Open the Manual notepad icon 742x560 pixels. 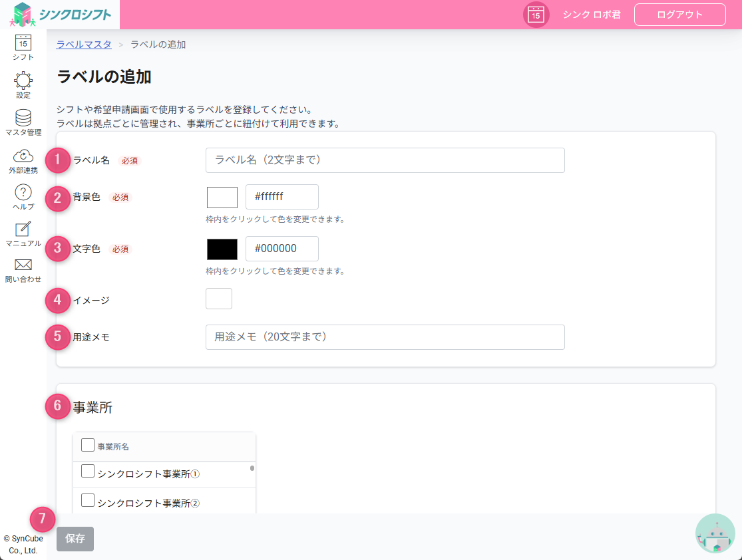tap(23, 229)
